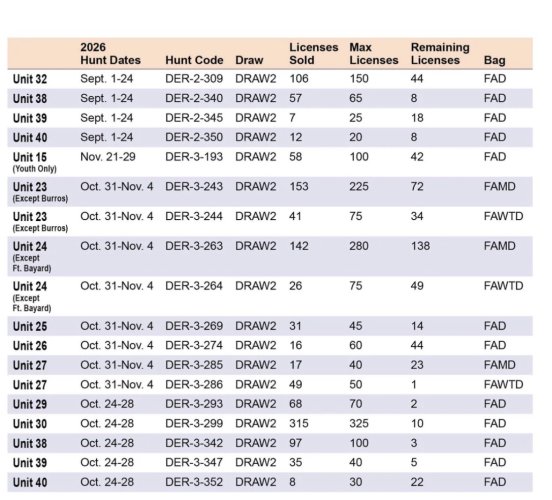Screen dimensions: 552x500
Task: Click the Licenses Sold column header
Action: (x=314, y=54)
